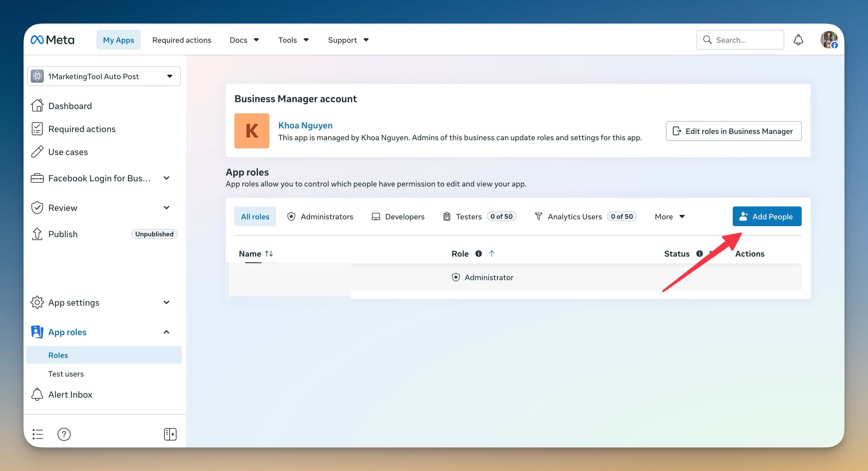Click the Unpublished status badge

click(154, 234)
